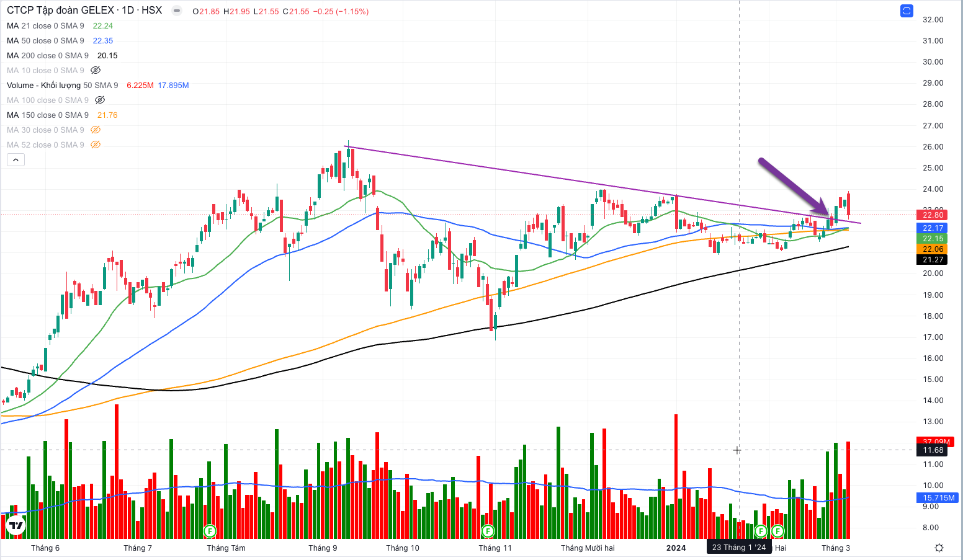Click the low price L21.55
Viewport: 963px width, 560px height.
click(x=266, y=11)
